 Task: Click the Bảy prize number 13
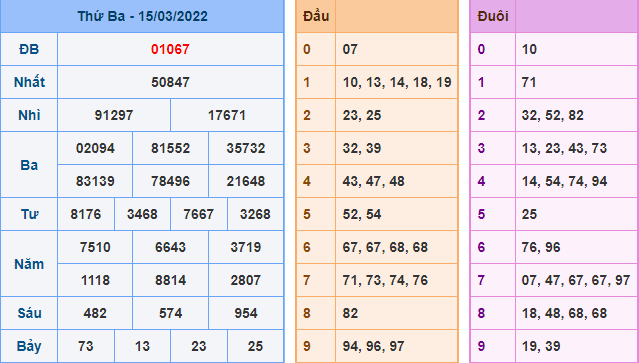(x=142, y=346)
